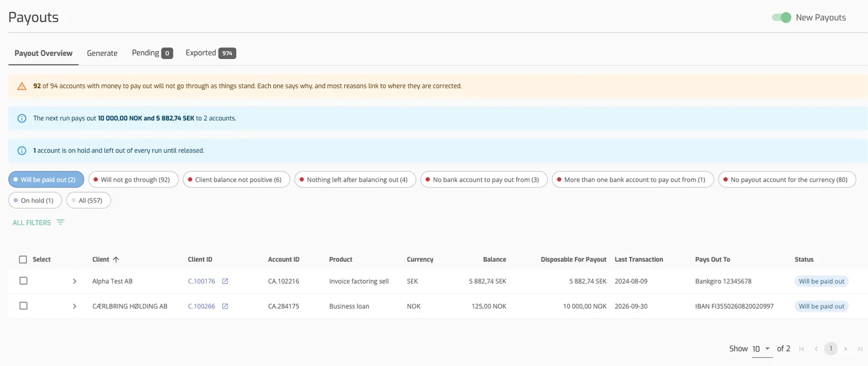Filter by No bank account to pay out from (3)

coord(484,179)
